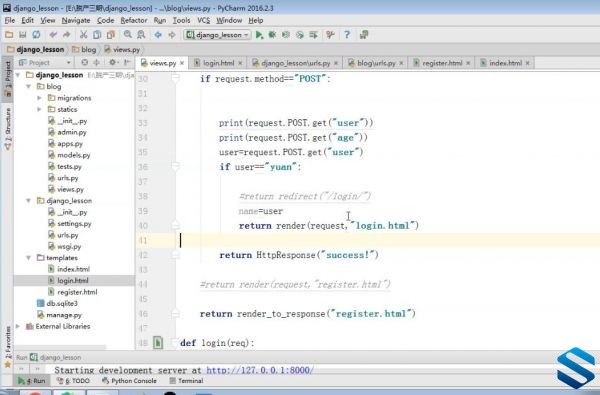Viewport: 600px width, 395px height.
Task: Switch to the register.html editor tab
Action: (x=442, y=63)
